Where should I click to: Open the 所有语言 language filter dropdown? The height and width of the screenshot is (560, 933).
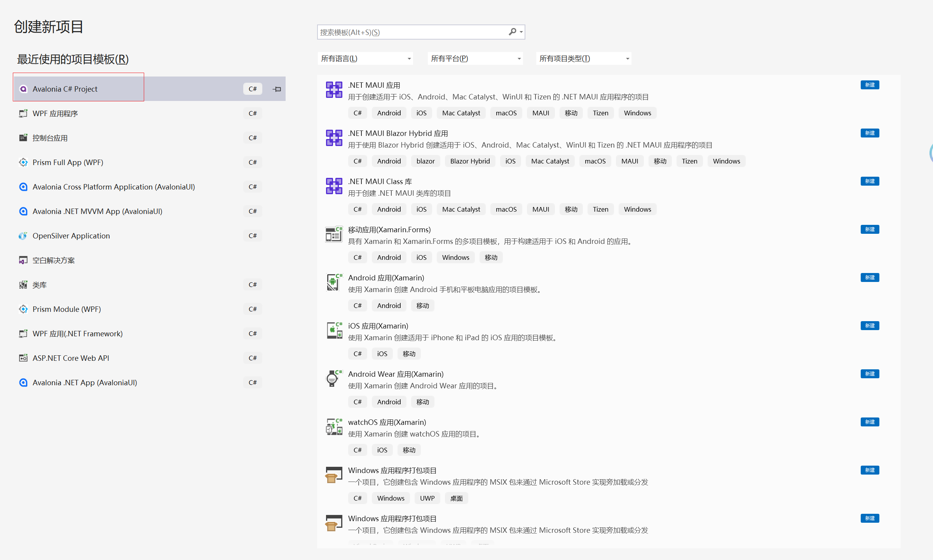(x=365, y=59)
